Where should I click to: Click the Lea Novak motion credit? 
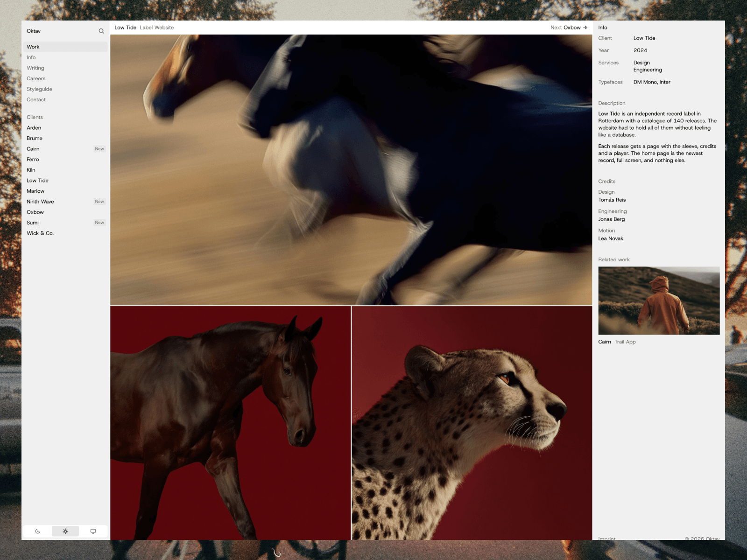coord(611,238)
